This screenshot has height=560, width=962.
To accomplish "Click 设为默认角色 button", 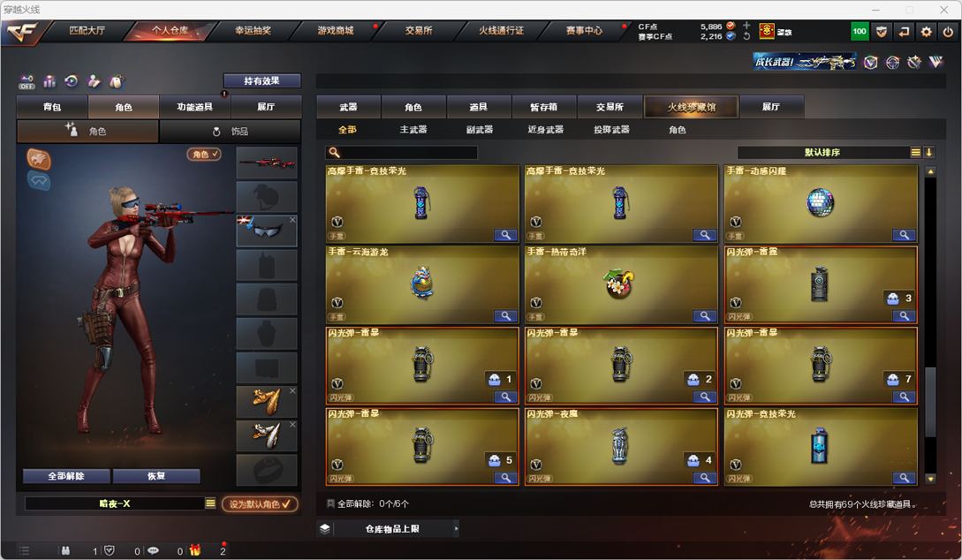I will pos(260,503).
